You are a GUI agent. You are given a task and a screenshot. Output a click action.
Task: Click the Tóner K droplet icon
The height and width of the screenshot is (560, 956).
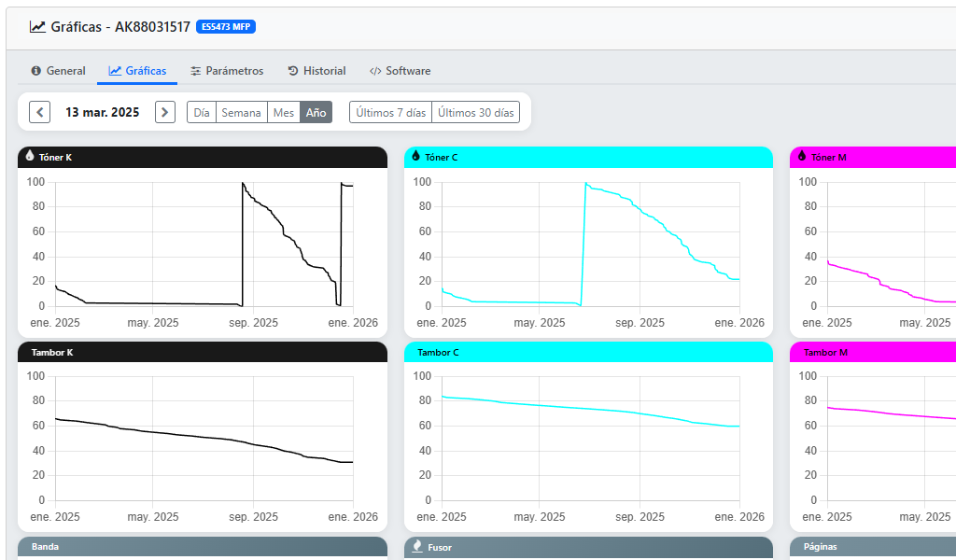point(29,156)
